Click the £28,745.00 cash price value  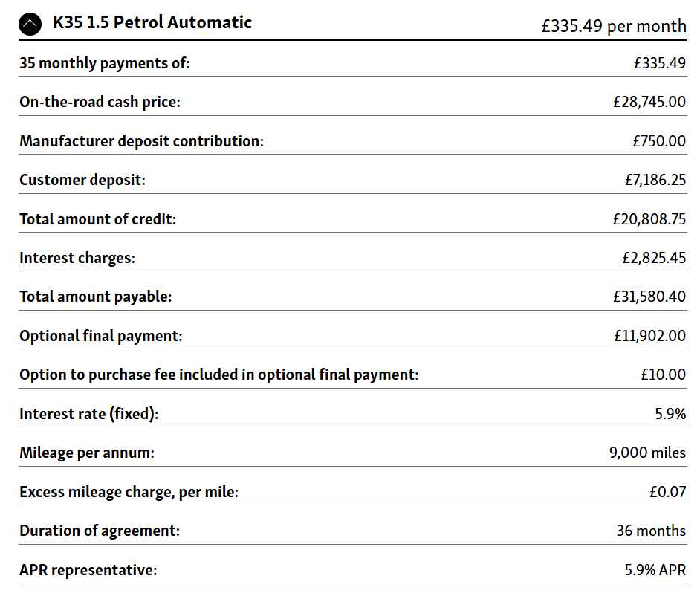pyautogui.click(x=644, y=102)
